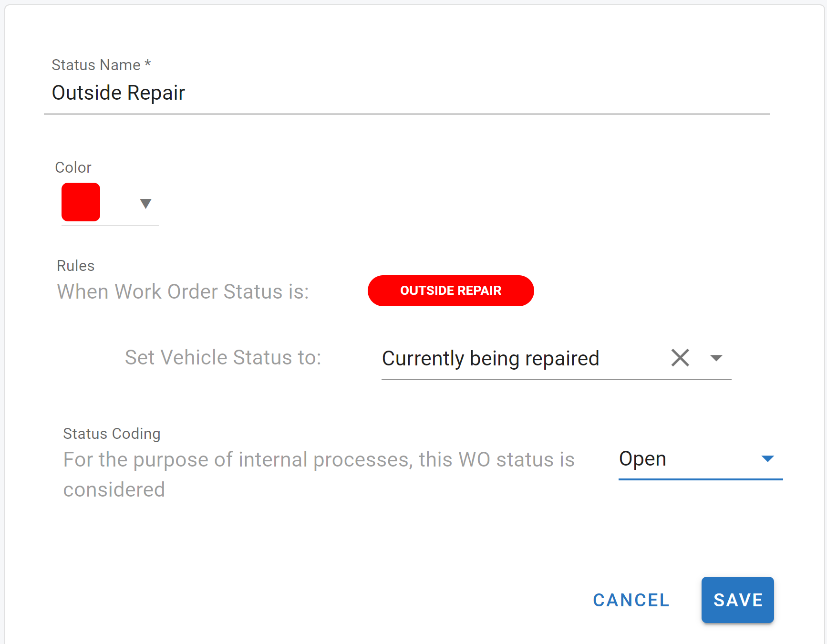The image size is (827, 644).
Task: Click the red color swatch
Action: (x=81, y=202)
